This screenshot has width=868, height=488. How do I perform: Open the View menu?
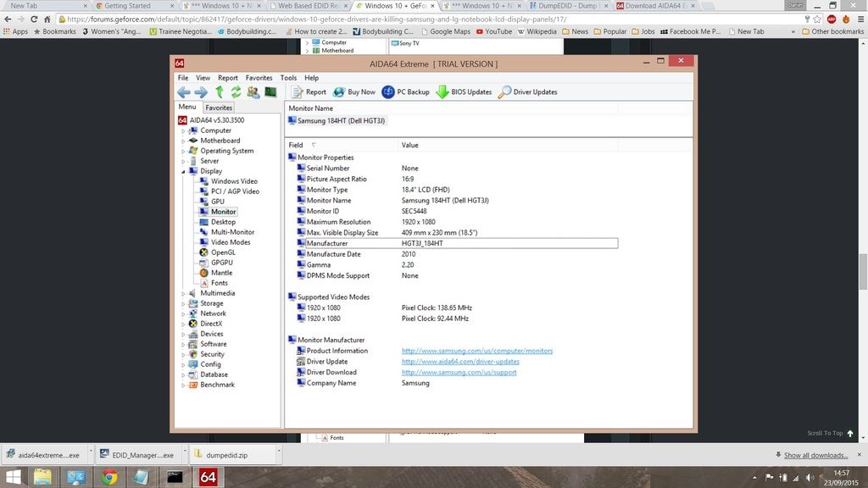click(x=203, y=78)
